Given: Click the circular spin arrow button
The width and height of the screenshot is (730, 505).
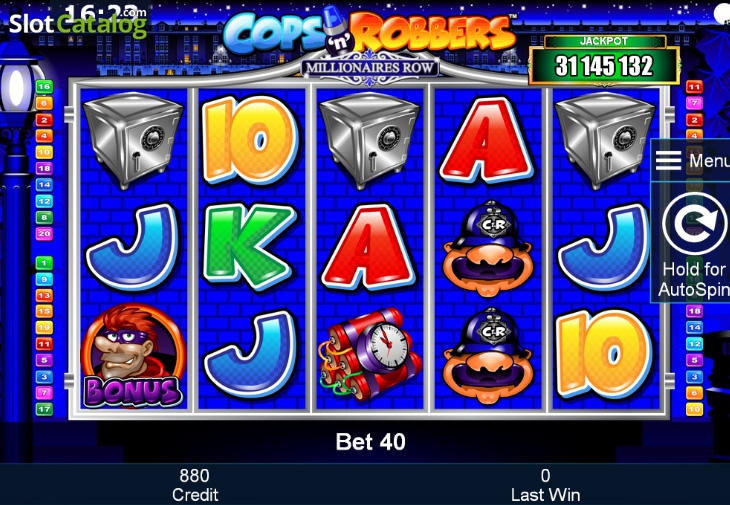Looking at the screenshot, I should (694, 224).
